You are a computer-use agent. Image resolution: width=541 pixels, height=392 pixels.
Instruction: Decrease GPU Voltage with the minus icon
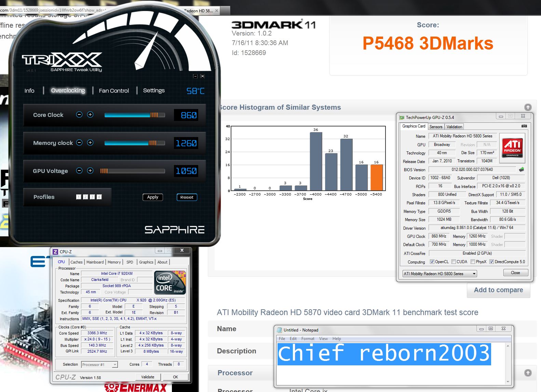79,171
